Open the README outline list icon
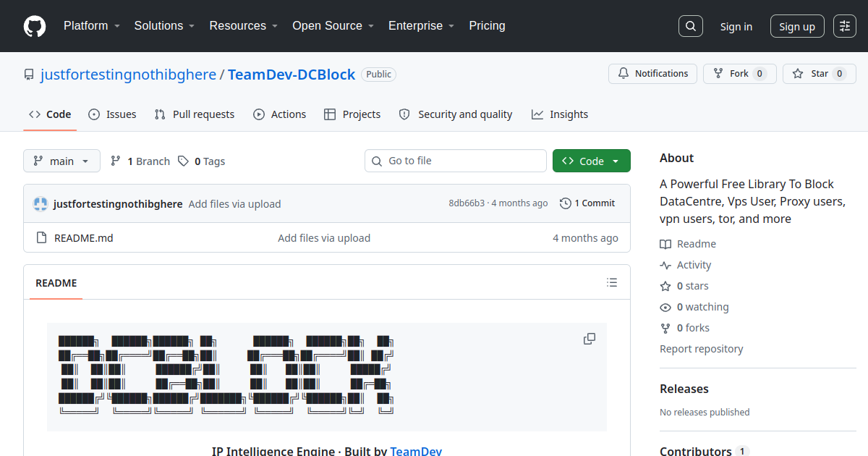 click(x=612, y=282)
